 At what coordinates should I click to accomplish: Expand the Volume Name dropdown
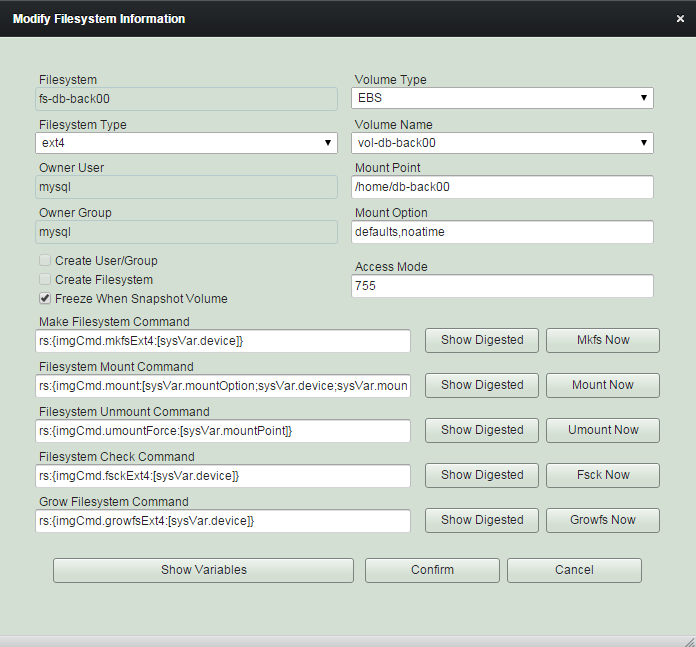click(x=502, y=143)
